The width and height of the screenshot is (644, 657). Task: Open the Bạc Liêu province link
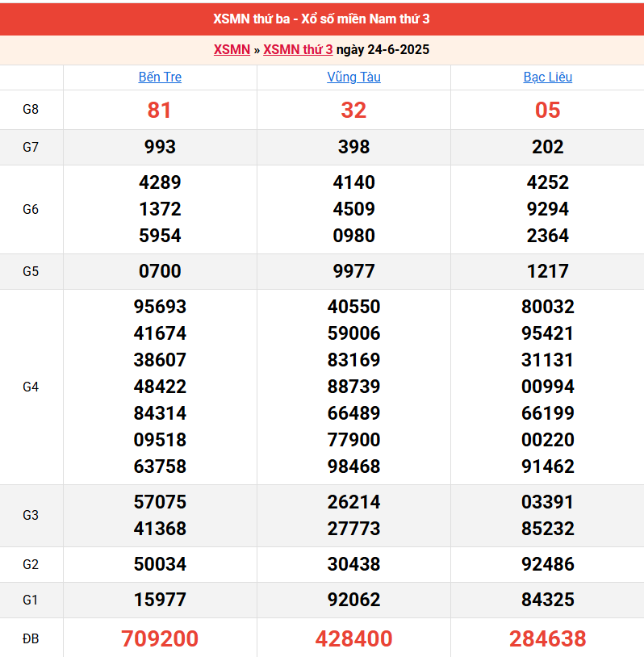[548, 77]
